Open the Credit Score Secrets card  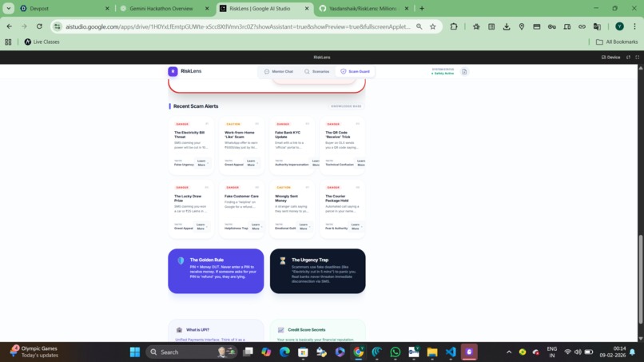317,331
